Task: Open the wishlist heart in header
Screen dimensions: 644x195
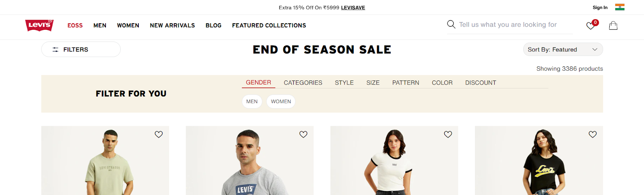Action: [x=590, y=26]
